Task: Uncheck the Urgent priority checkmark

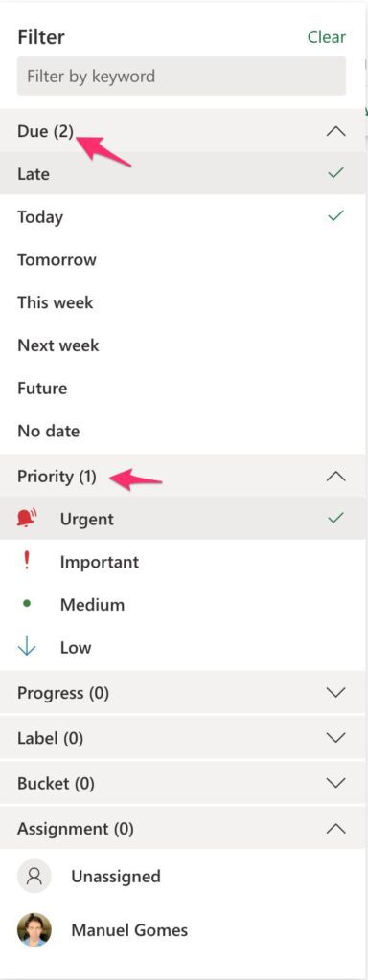Action: [336, 518]
